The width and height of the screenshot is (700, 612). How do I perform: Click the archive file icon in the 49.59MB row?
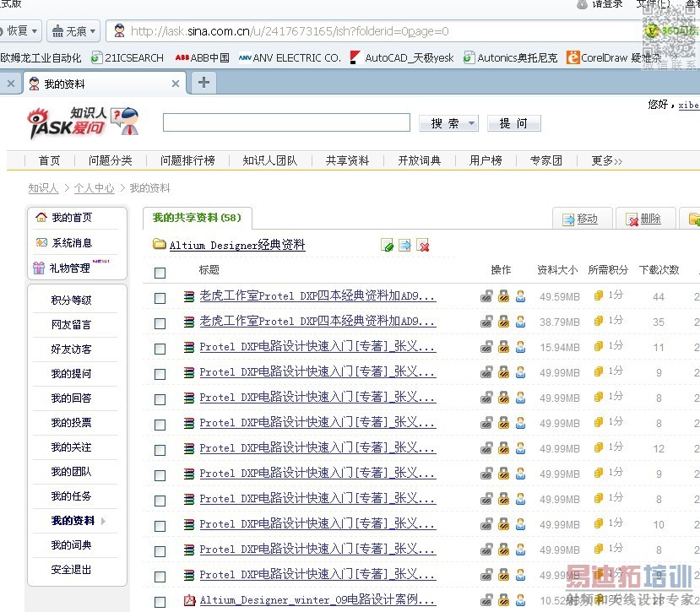click(189, 296)
